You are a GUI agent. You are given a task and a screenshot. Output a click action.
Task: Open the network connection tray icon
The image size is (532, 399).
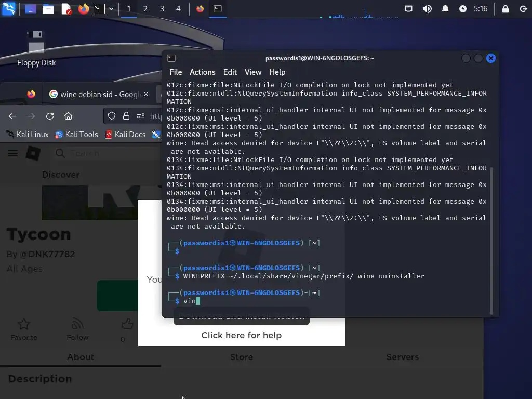click(408, 9)
